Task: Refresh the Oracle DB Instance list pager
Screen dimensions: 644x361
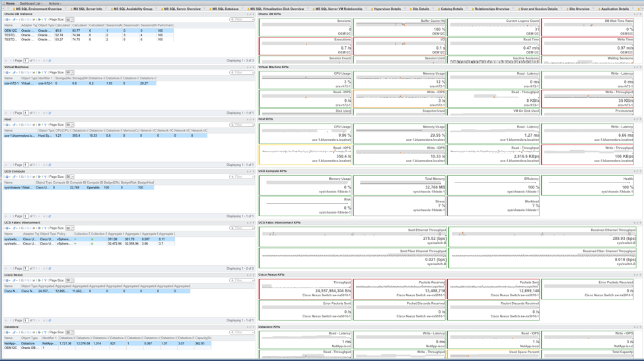Action: pyautogui.click(x=50, y=61)
